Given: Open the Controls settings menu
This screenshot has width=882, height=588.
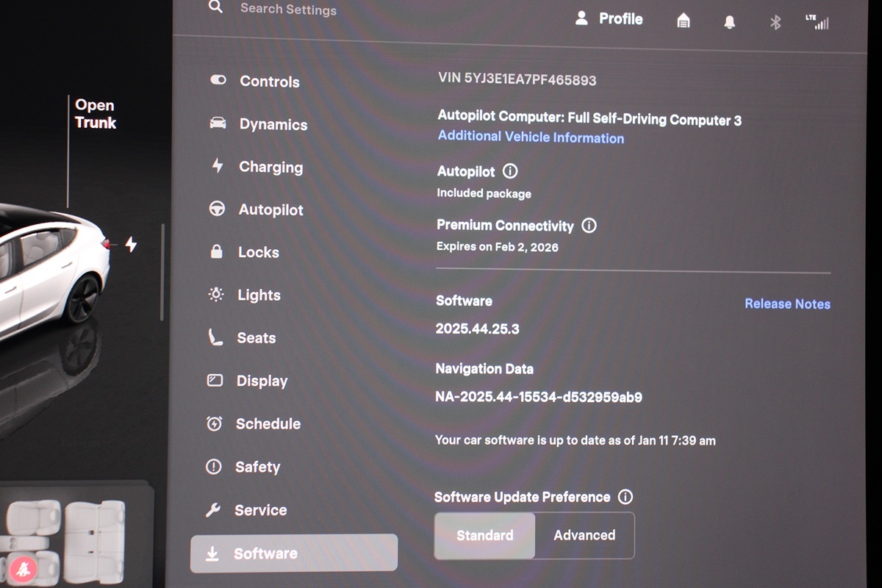Looking at the screenshot, I should pyautogui.click(x=269, y=82).
